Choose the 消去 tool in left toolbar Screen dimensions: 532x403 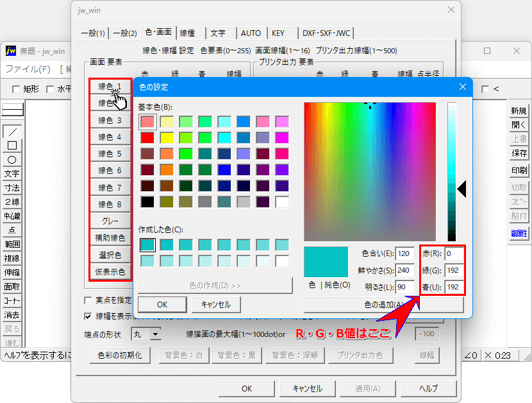(12, 315)
